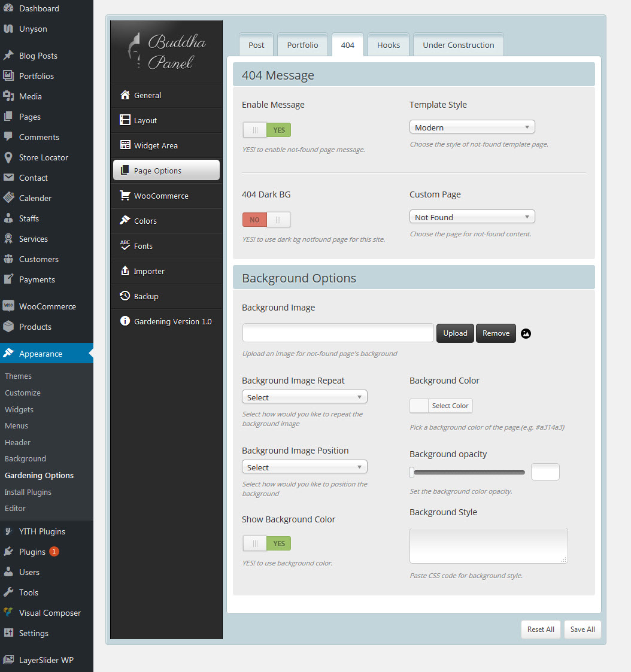The width and height of the screenshot is (631, 672).
Task: Click the Background Style CSS textarea
Action: [489, 546]
